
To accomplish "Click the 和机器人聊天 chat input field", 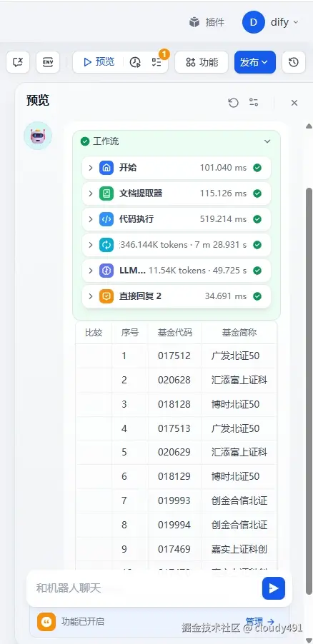I will point(144,588).
